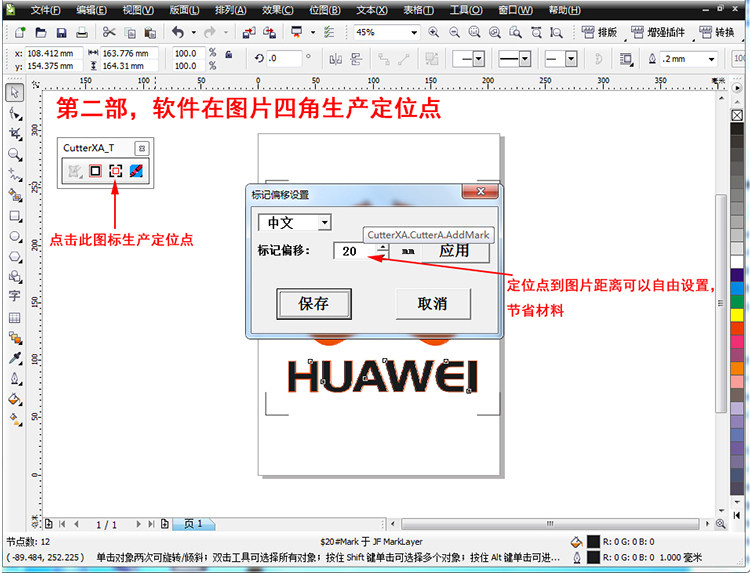Select the Crop tool in toolbox
Screen dimensions: 750x573
[x=15, y=134]
